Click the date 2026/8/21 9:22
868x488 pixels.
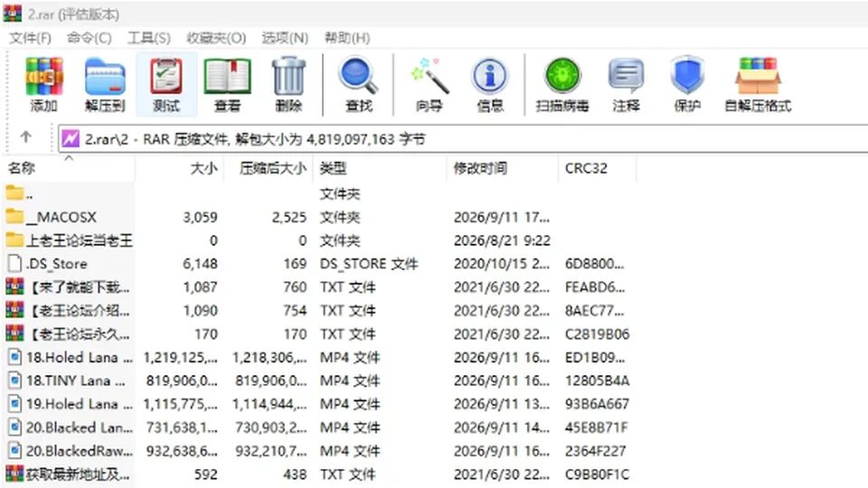click(x=502, y=240)
